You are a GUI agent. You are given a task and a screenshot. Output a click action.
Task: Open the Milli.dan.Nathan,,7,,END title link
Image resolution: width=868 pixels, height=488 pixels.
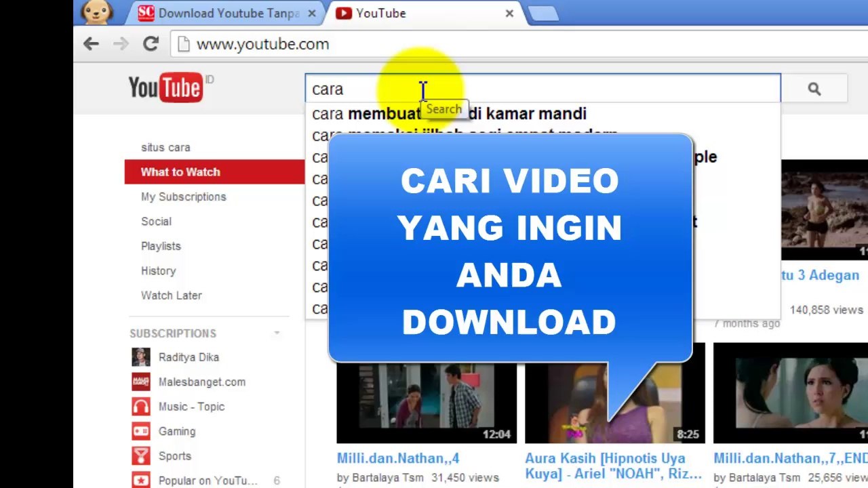[791, 458]
